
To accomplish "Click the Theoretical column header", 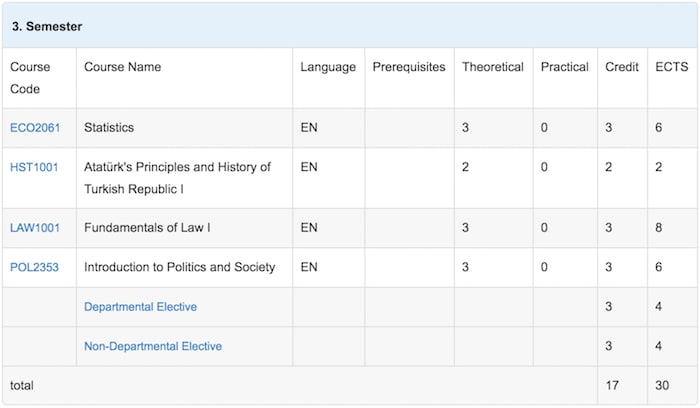I will click(x=493, y=67).
